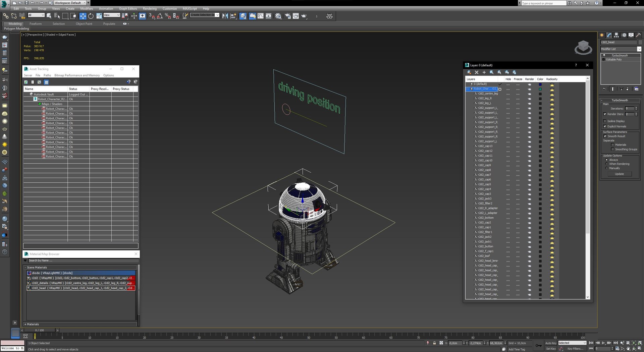644x352 pixels.
Task: Click the Auto Key button
Action: coord(551,343)
